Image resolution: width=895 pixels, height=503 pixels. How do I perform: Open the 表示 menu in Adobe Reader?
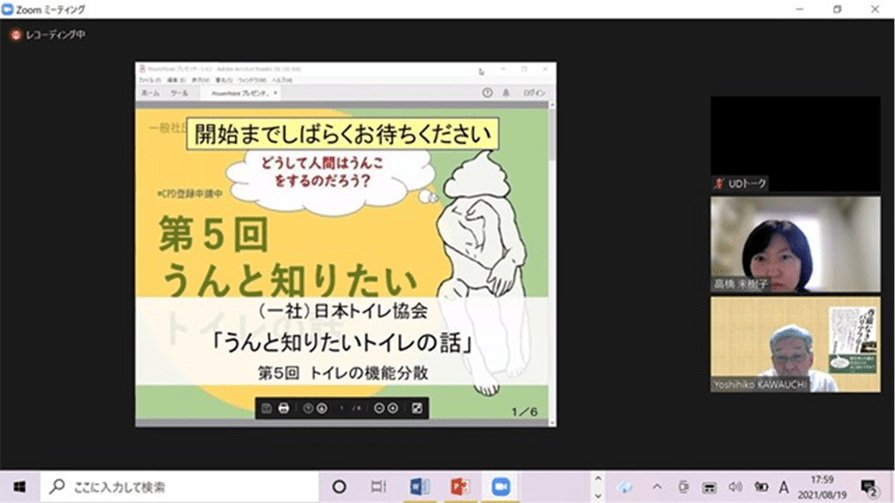pyautogui.click(x=200, y=80)
